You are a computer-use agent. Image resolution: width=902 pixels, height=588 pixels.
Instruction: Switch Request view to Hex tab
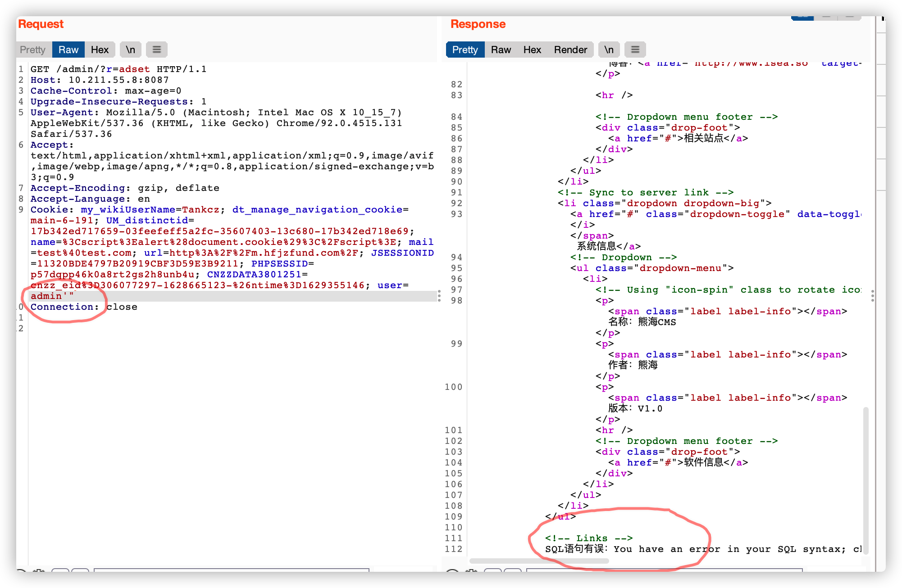click(x=100, y=50)
